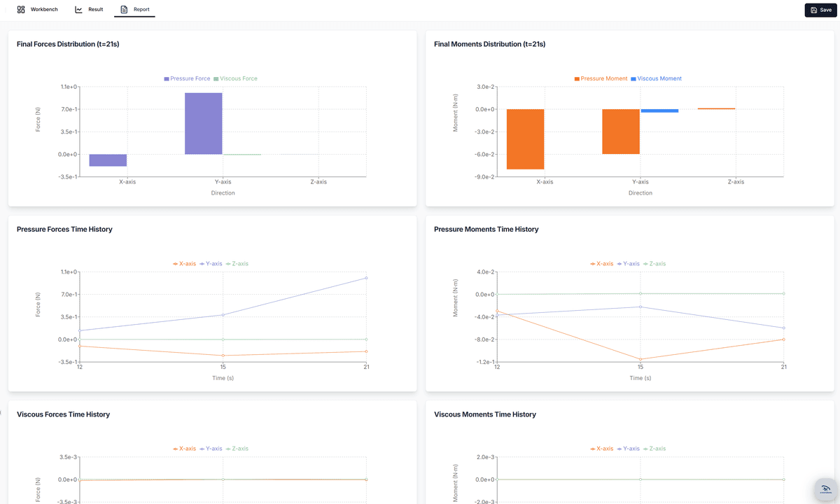Click Direction label under Final Forces chart
Image resolution: width=840 pixels, height=504 pixels.
click(223, 192)
